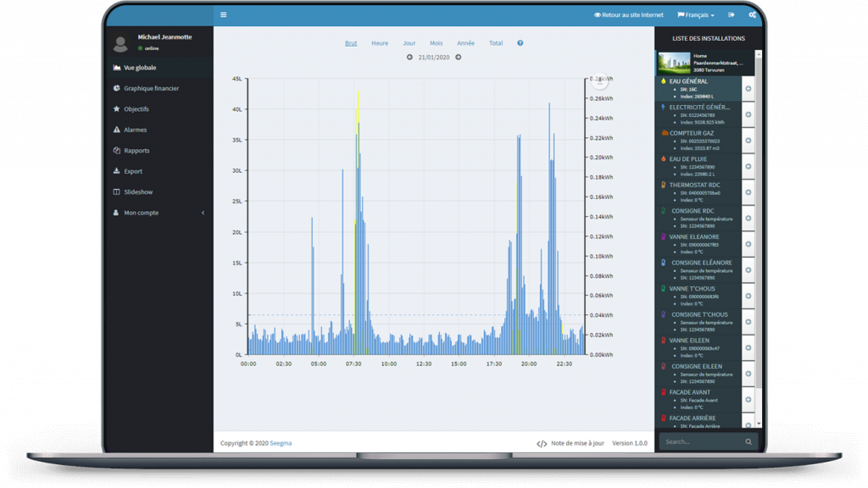
Task: Click the logout icon in top bar
Action: tap(732, 14)
